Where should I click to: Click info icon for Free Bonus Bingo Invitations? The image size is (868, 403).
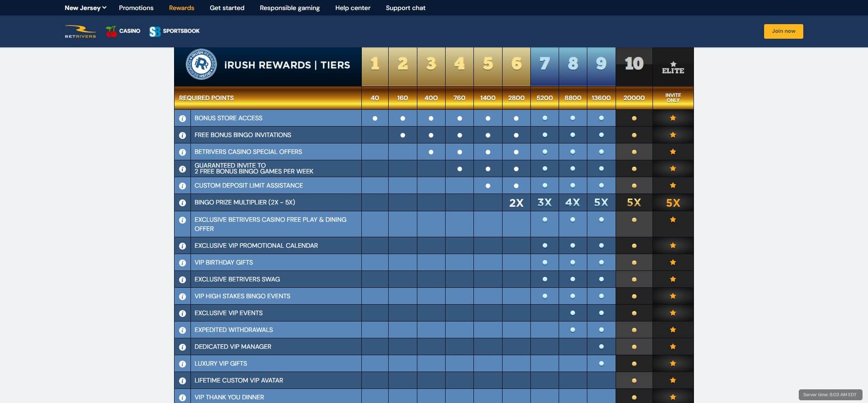pos(182,135)
